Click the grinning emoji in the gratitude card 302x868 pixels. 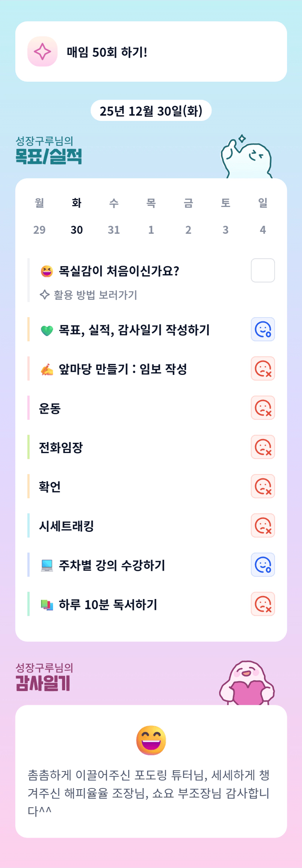151,740
